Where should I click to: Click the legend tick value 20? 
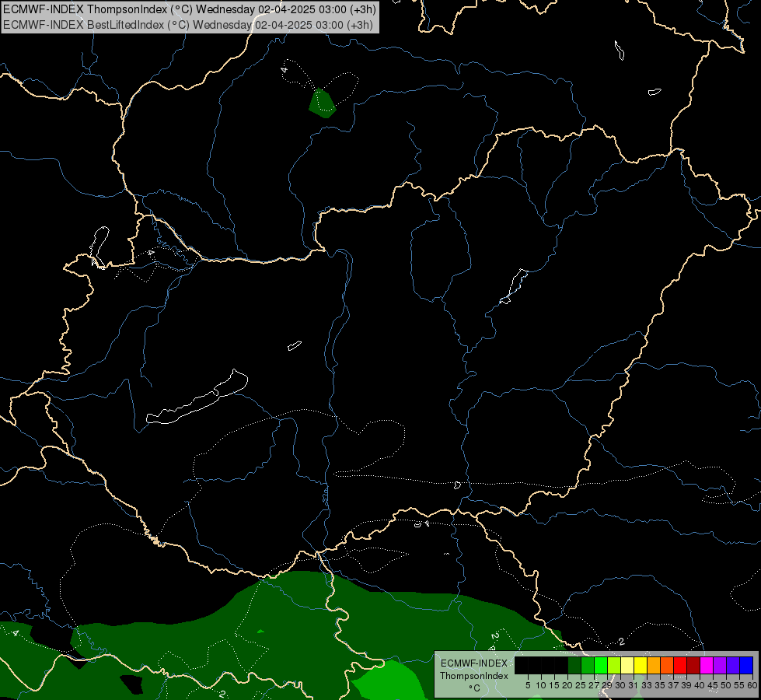(567, 685)
